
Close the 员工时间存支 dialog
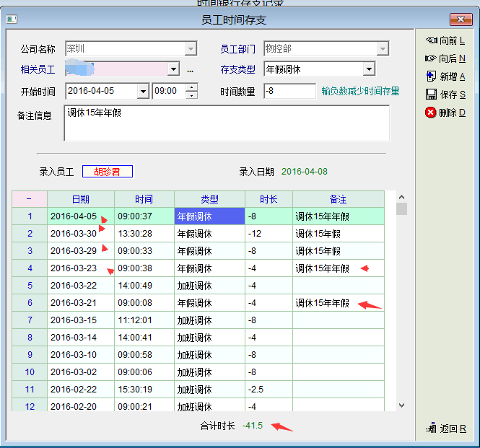(461, 19)
